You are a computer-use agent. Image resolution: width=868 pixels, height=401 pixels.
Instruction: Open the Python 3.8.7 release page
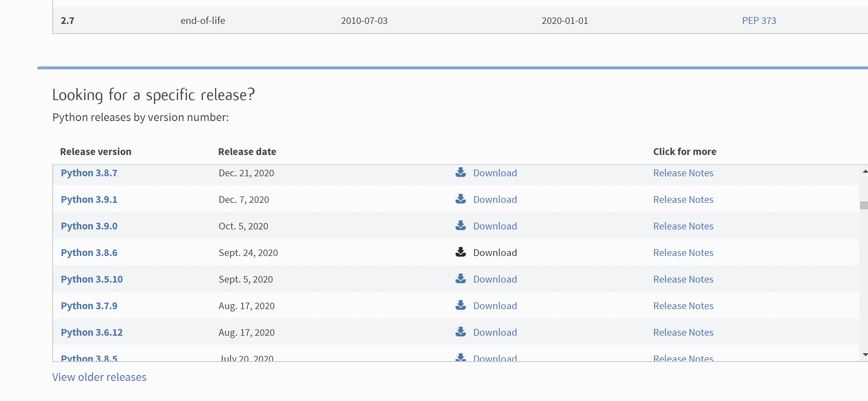(x=89, y=173)
